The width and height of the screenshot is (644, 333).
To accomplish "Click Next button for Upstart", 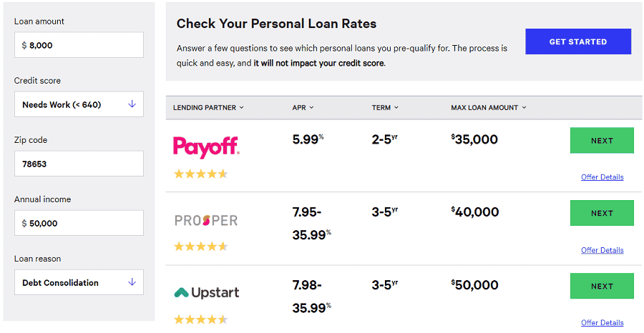I will 602,287.
